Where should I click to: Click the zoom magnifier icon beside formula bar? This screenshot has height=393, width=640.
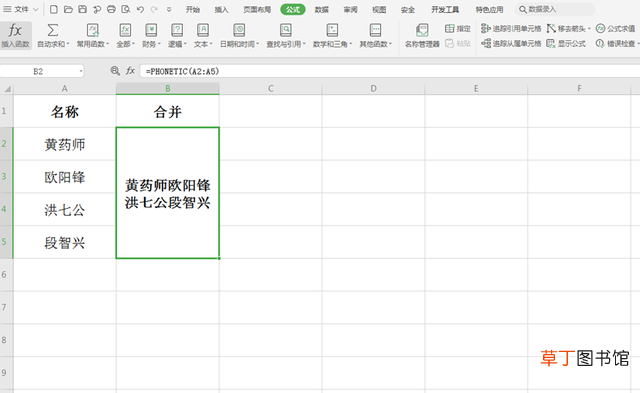tap(115, 71)
